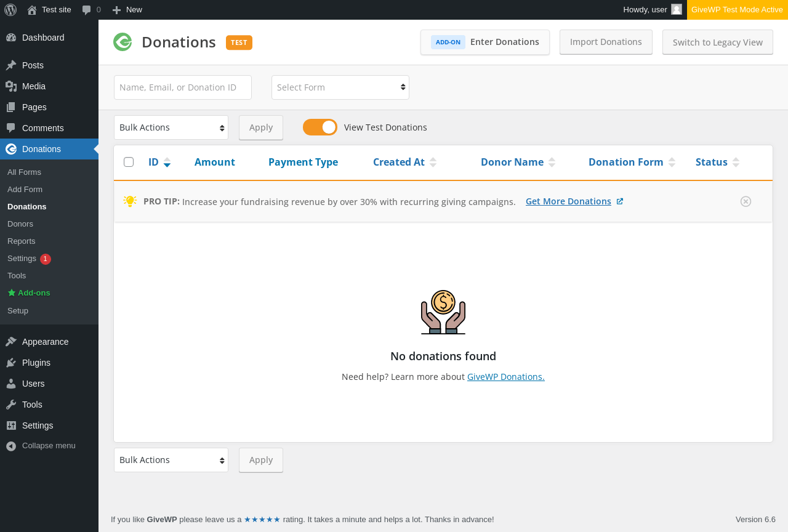Click the Comments speech bubble sidebar icon
Viewport: 788px width, 532px height.
(11, 128)
